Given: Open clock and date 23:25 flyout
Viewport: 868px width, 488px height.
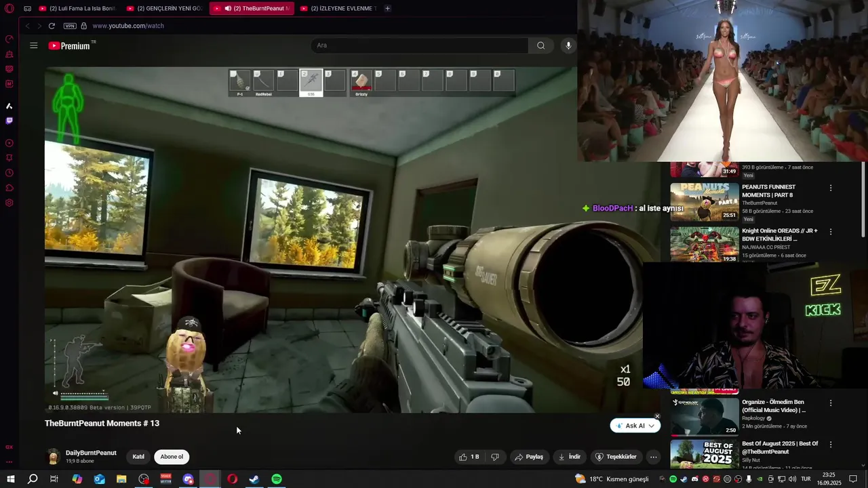Looking at the screenshot, I should click(x=829, y=479).
